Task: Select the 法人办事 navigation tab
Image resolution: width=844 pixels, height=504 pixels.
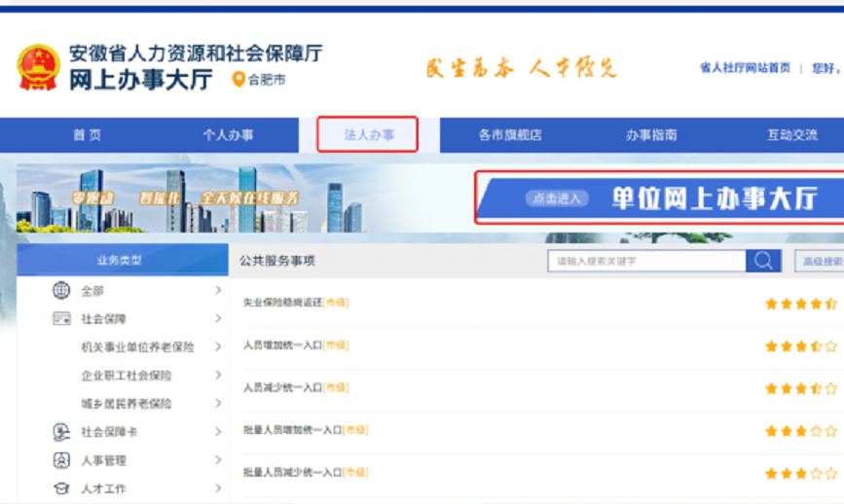Action: pyautogui.click(x=368, y=134)
